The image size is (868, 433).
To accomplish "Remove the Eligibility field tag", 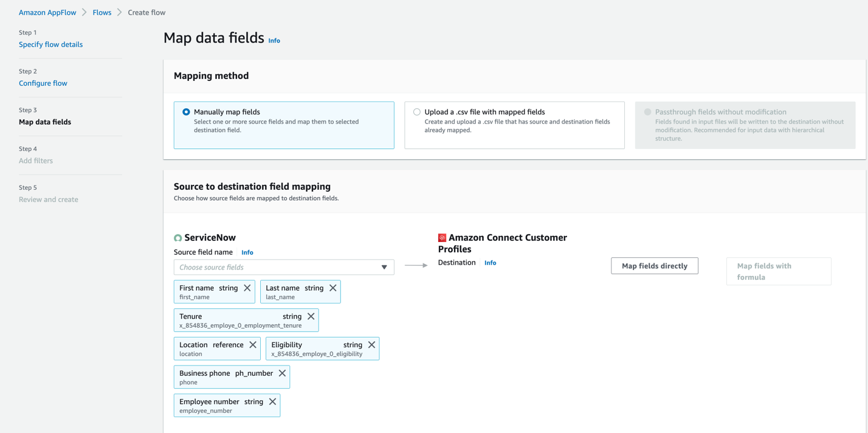I will [371, 345].
